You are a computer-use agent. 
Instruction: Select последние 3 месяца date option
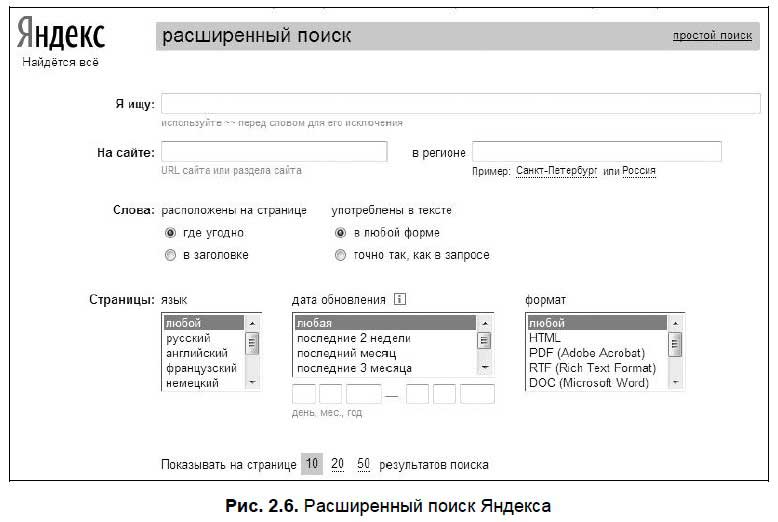385,368
